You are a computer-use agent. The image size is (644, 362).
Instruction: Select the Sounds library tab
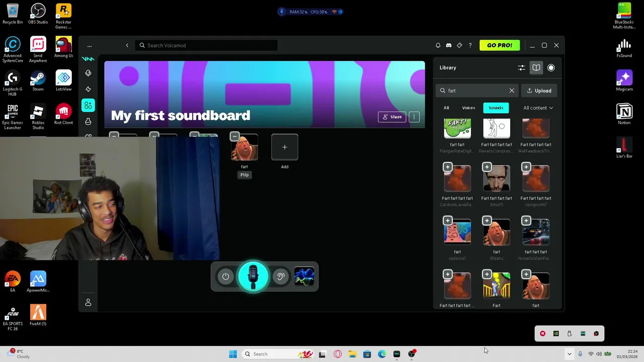pos(496,108)
